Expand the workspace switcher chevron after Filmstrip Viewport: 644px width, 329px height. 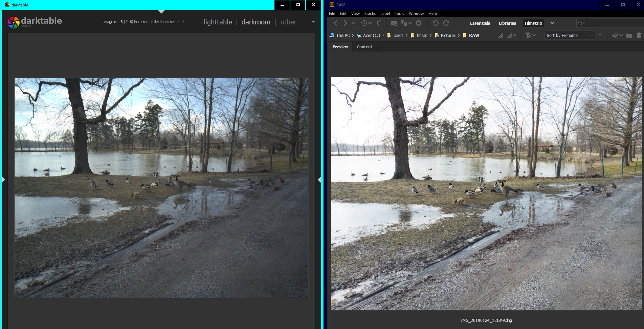(552, 23)
